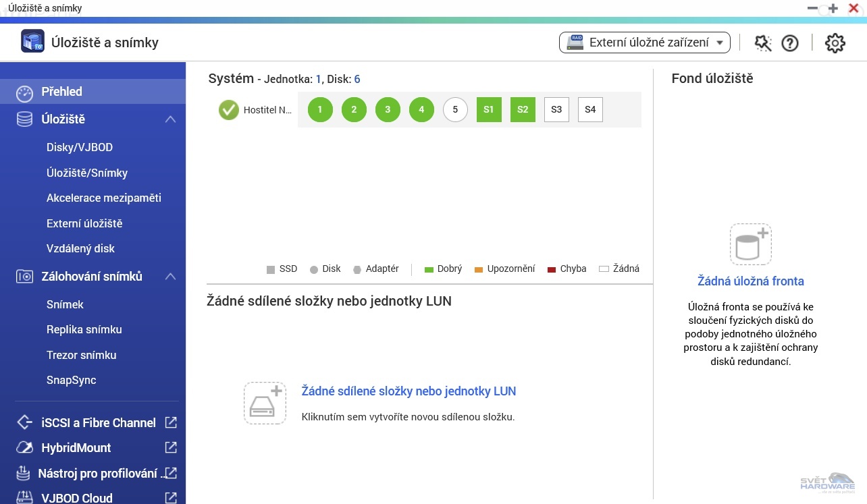Viewport: 867px width, 504px height.
Task: Click the Žádná úložná fronta link
Action: coord(750,281)
